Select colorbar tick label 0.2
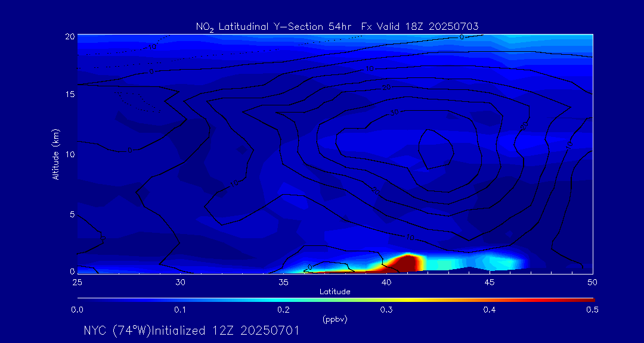This screenshot has height=343, width=644. 283,310
